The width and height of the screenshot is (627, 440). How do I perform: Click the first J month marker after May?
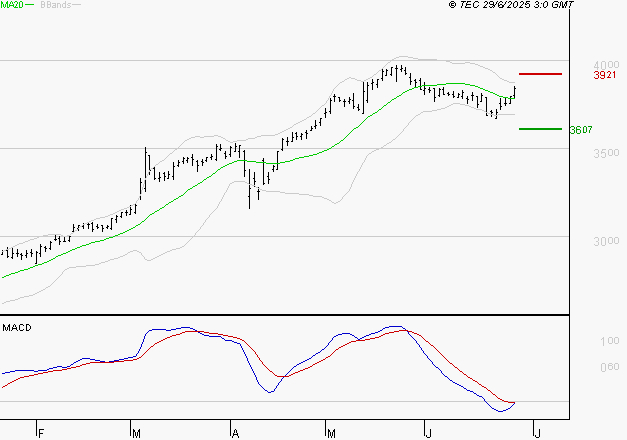[x=429, y=434]
